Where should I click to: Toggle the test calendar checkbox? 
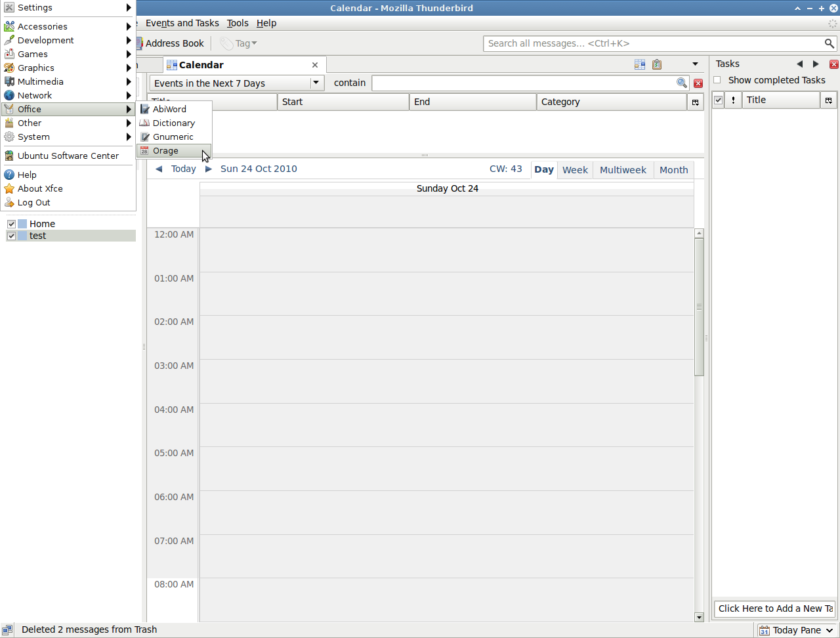coord(11,236)
